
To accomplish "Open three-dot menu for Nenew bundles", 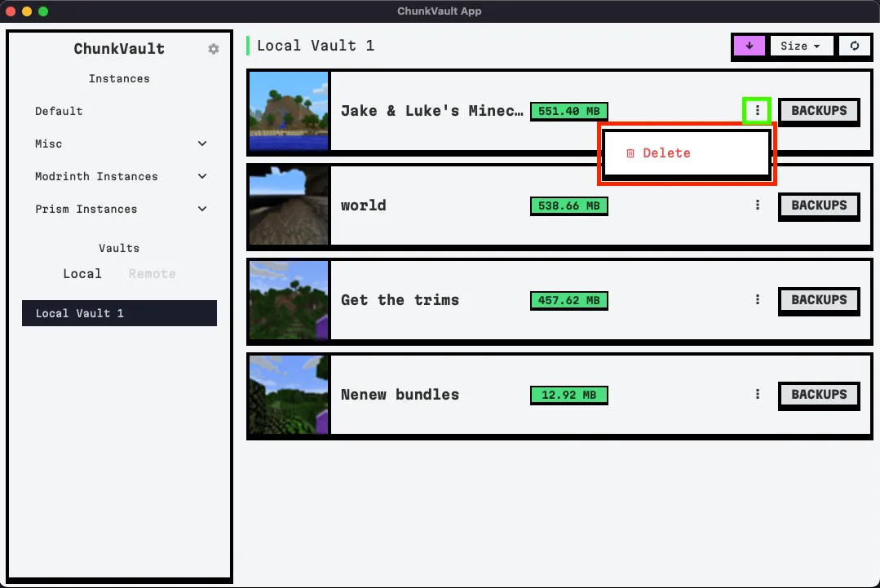I will 758,395.
